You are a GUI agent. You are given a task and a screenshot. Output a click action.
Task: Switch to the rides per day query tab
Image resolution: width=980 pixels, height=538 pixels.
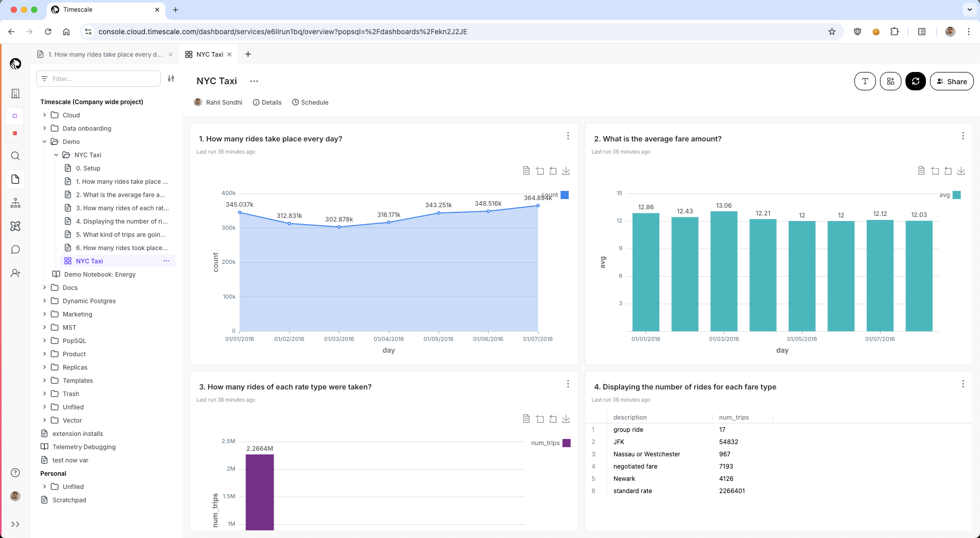tap(105, 55)
